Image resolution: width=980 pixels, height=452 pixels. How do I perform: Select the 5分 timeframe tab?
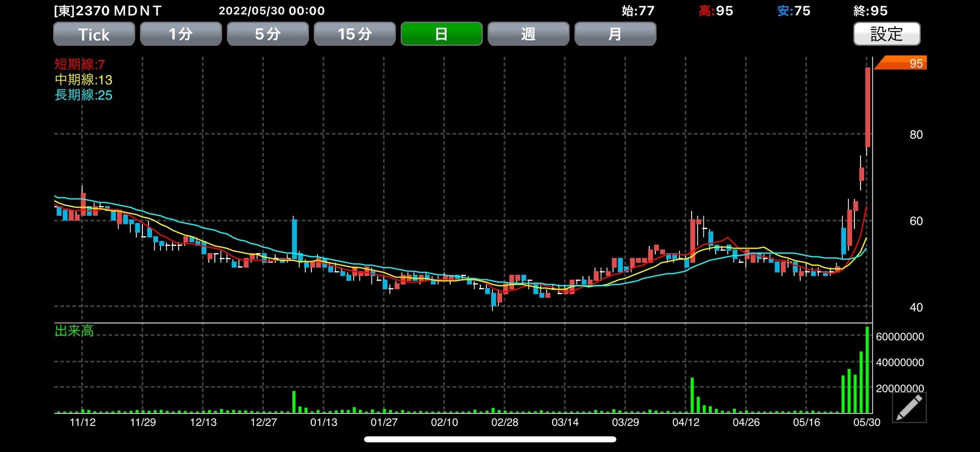click(x=267, y=34)
